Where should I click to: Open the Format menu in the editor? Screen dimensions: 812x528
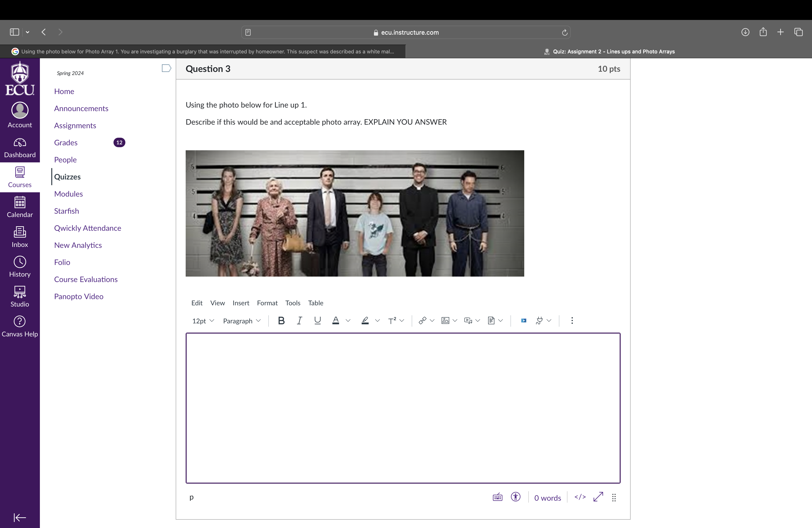tap(267, 303)
